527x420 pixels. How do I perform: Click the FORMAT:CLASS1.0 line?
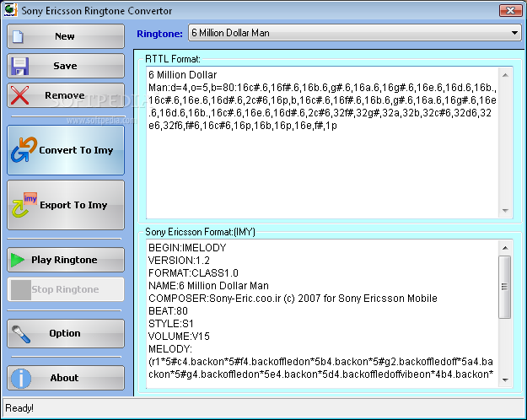[193, 273]
